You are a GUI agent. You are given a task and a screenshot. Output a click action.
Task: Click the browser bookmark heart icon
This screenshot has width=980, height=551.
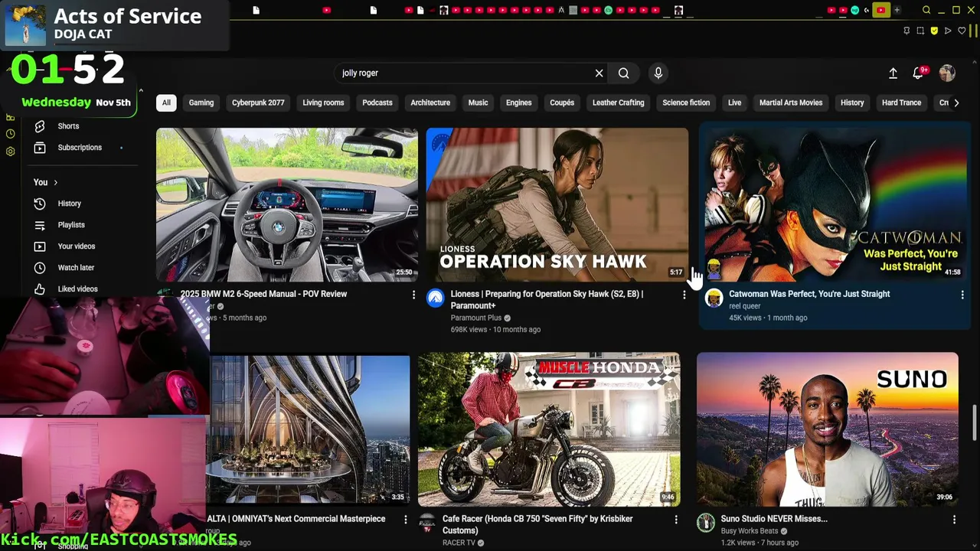click(x=962, y=31)
